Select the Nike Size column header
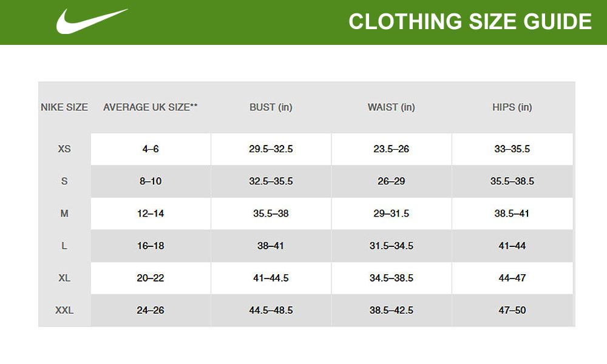 pyautogui.click(x=64, y=107)
